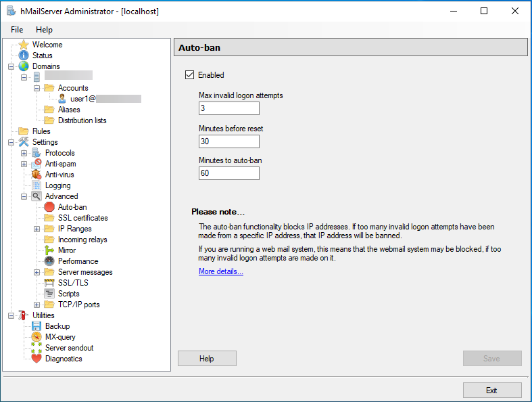532x402 pixels.
Task: Click the Backup floppy disk icon
Action: point(37,326)
